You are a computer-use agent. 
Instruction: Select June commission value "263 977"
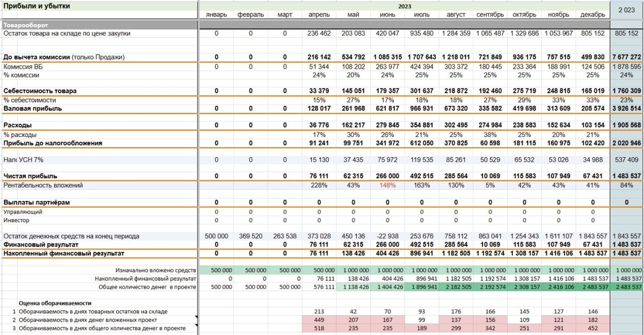(387, 67)
